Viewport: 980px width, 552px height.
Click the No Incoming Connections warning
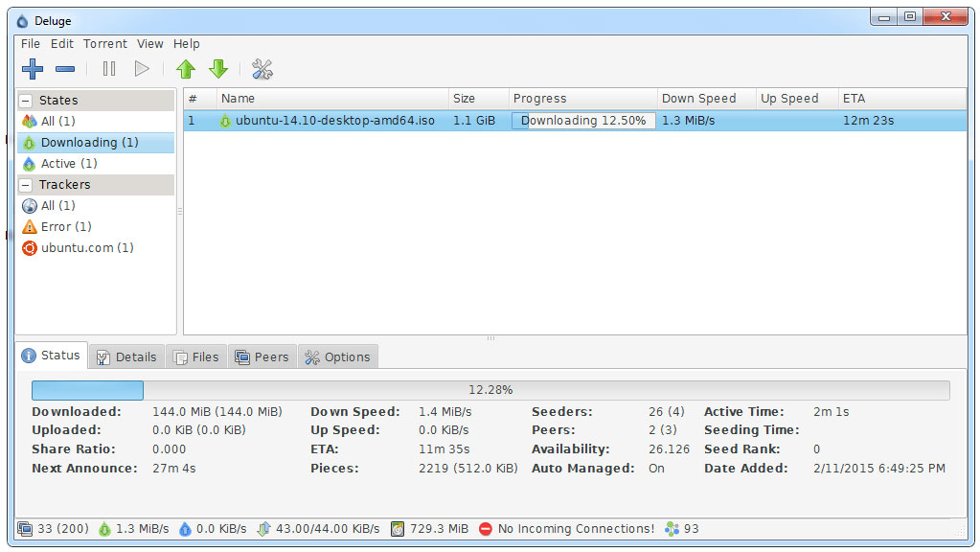pyautogui.click(x=566, y=529)
